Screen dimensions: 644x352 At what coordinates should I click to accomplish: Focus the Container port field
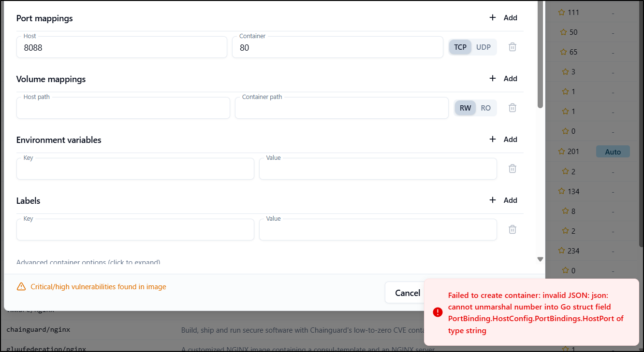[337, 48]
